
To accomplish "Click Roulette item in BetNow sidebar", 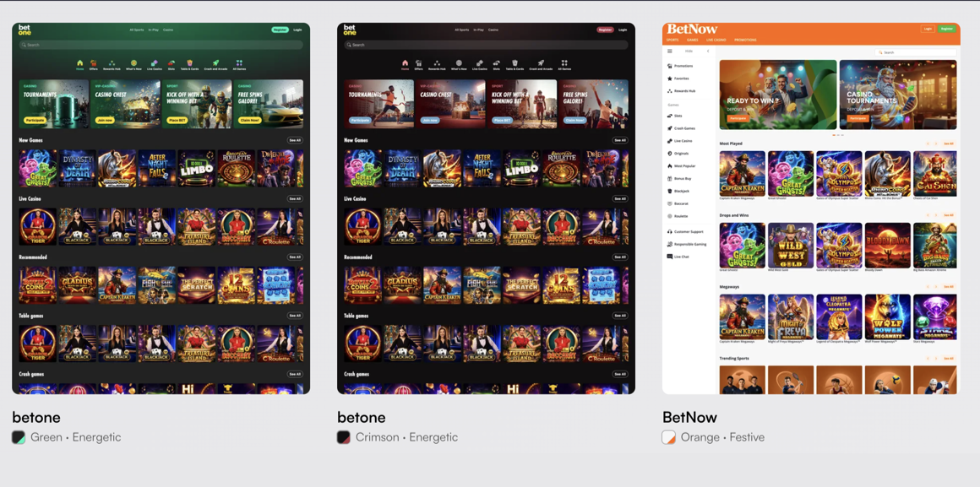I will [678, 216].
